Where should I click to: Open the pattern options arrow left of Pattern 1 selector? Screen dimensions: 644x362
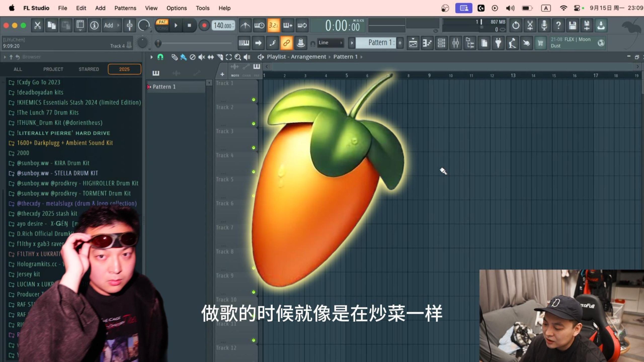coord(352,43)
